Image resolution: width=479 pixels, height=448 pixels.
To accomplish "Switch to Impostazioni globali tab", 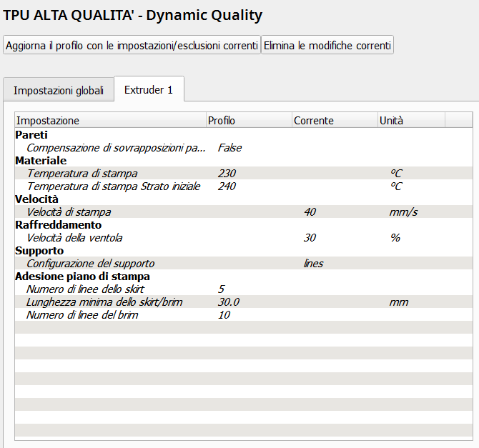I will pyautogui.click(x=59, y=91).
